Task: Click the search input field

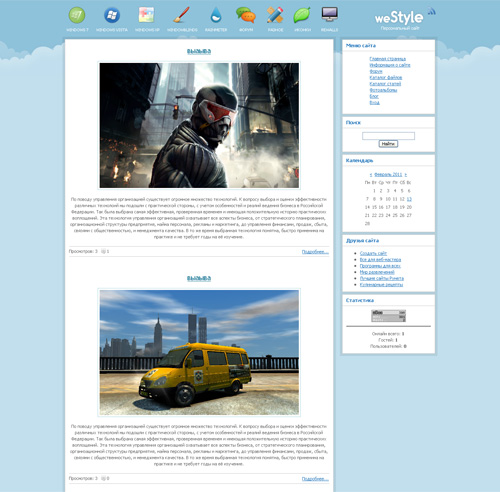Action: click(388, 136)
